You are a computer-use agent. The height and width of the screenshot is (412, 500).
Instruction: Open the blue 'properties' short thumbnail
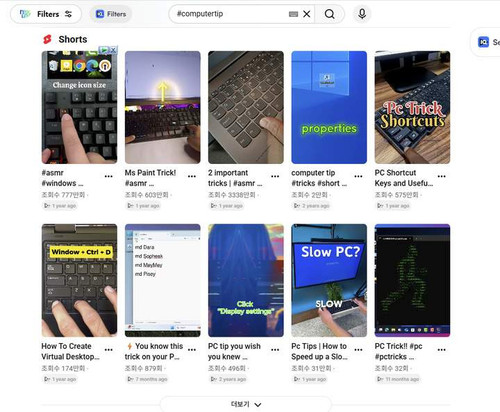329,107
